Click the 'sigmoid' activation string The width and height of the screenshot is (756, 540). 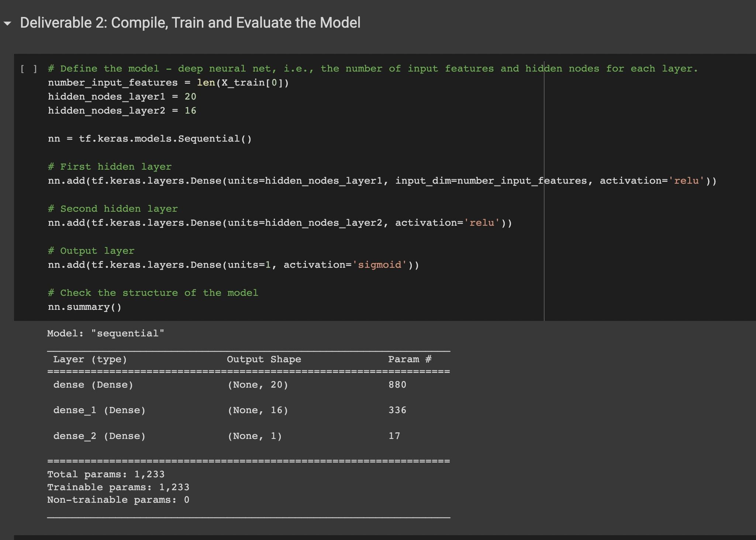380,265
